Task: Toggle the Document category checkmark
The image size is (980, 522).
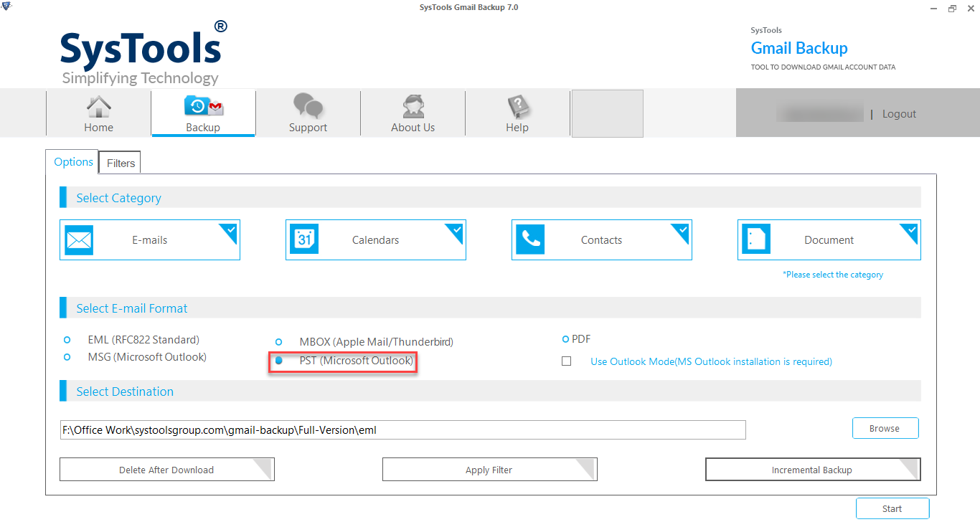Action: [910, 231]
